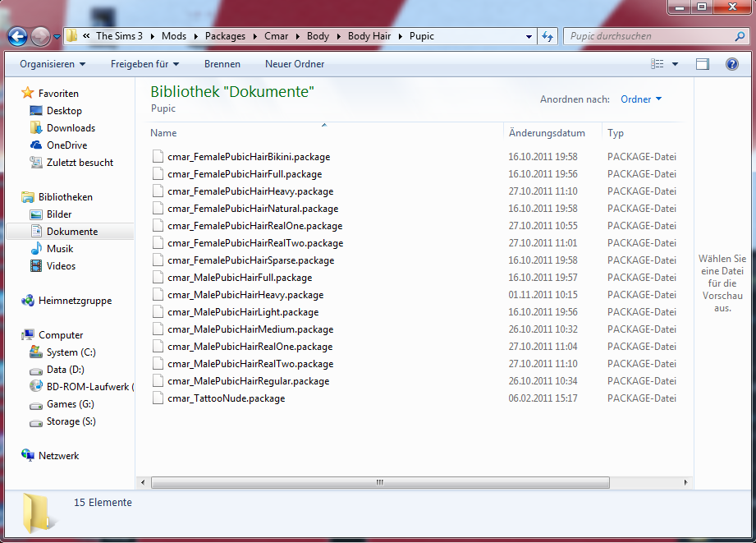Click the Computer icon in sidebar

(28, 335)
